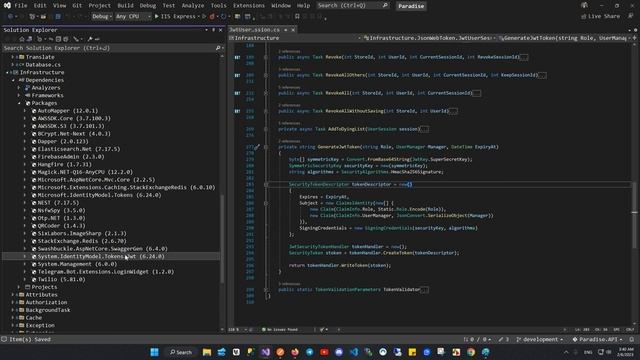Open the GenerateJwtToken member dropdown
Viewport: 640px width, 360px height.
click(x=564, y=38)
